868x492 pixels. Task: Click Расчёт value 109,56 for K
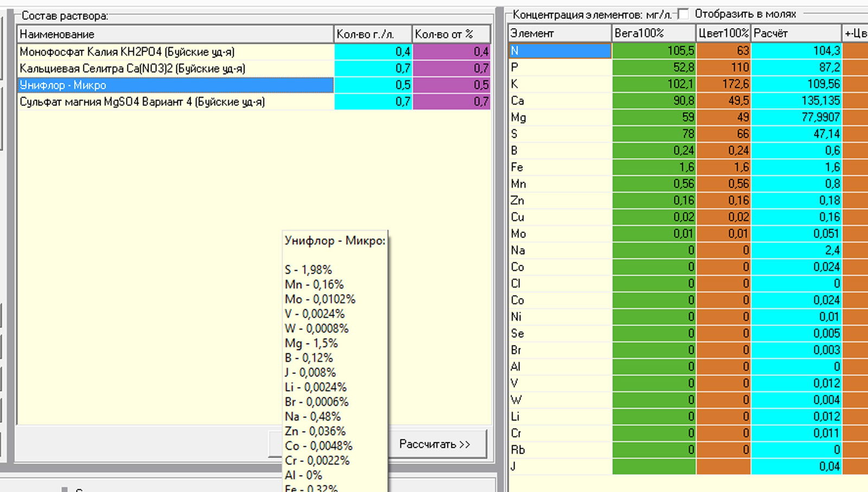click(x=796, y=84)
